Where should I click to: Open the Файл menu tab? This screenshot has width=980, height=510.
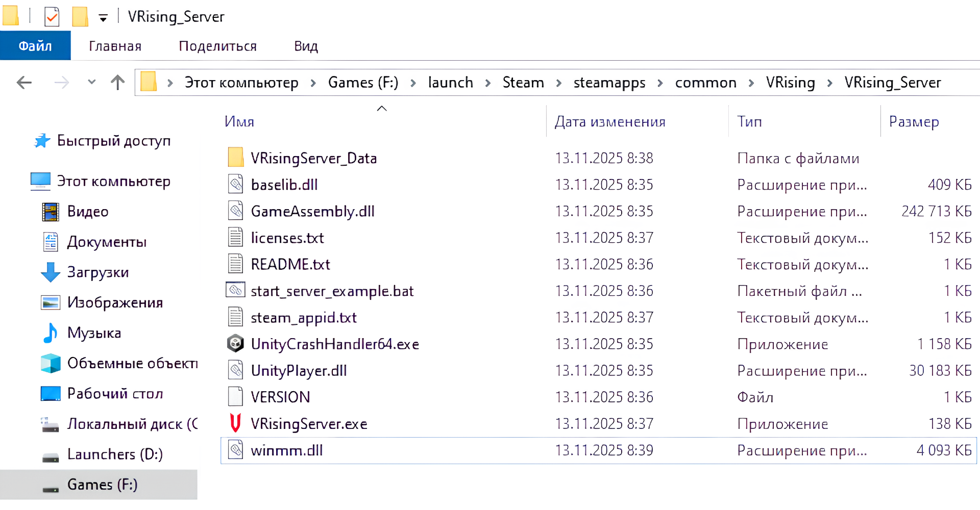point(35,46)
